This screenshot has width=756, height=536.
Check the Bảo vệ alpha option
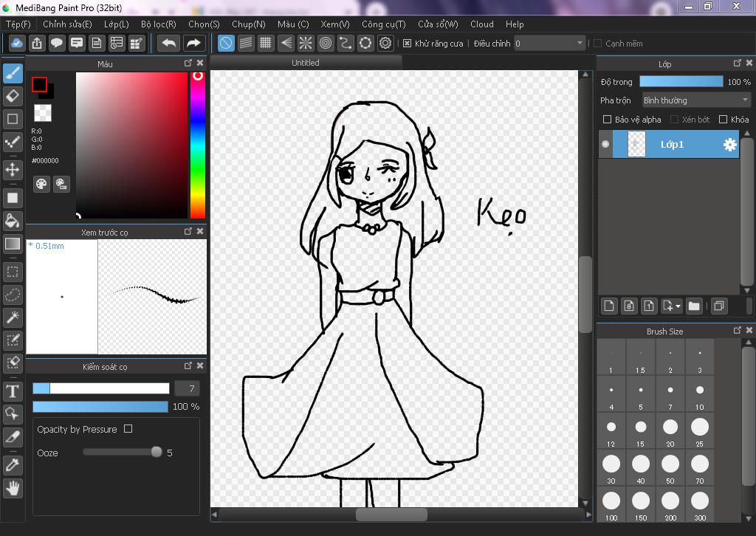click(608, 119)
